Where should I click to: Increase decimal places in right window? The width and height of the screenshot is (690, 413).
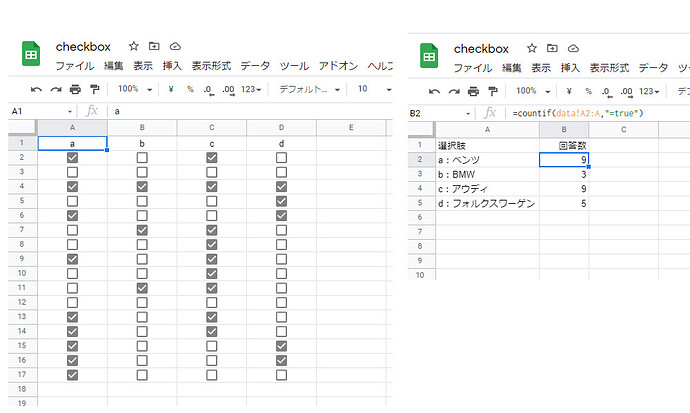[x=627, y=92]
